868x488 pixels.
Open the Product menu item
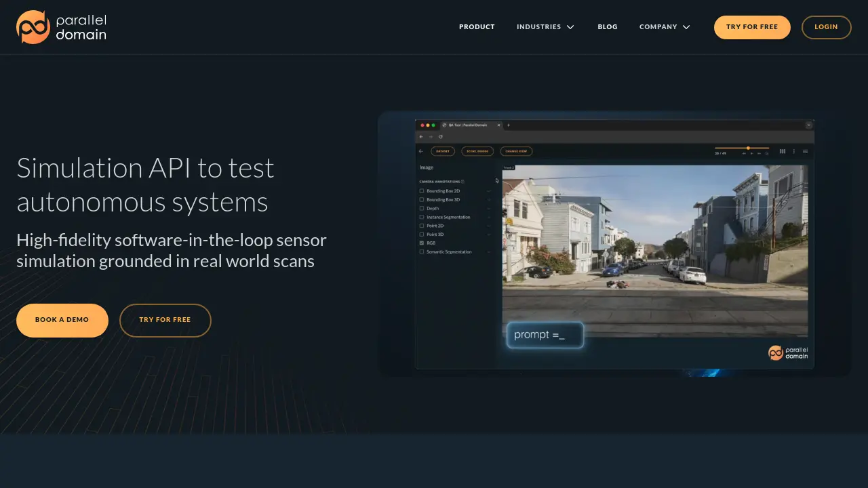click(477, 27)
